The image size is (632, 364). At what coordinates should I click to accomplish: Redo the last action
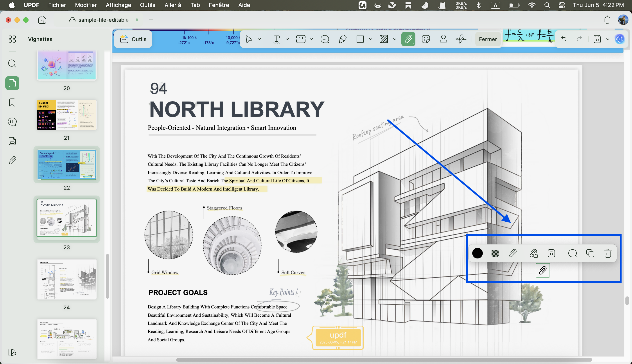[x=580, y=39]
